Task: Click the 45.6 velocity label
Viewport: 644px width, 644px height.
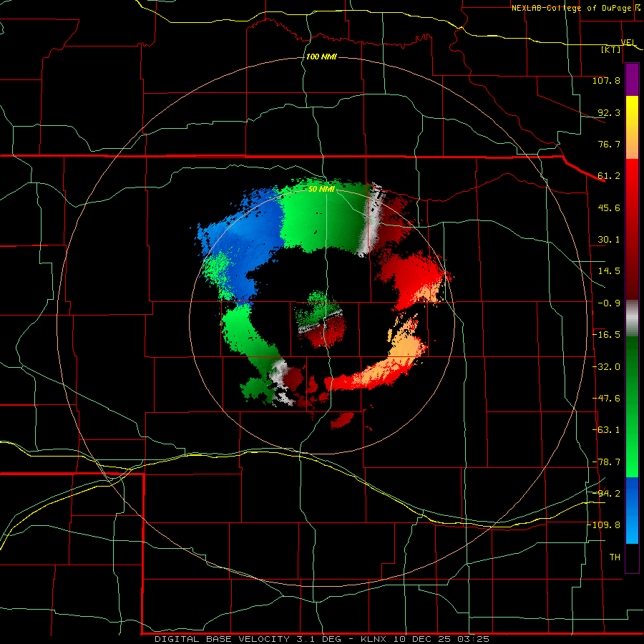Action: (609, 208)
